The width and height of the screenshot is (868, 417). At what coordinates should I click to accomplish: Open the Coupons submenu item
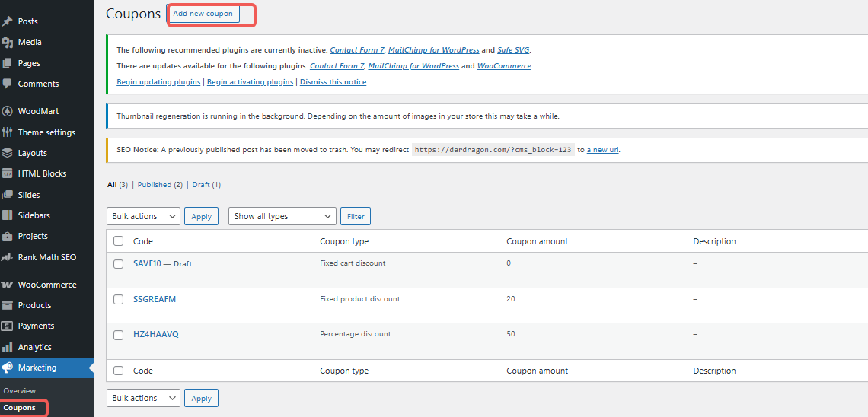(20, 408)
